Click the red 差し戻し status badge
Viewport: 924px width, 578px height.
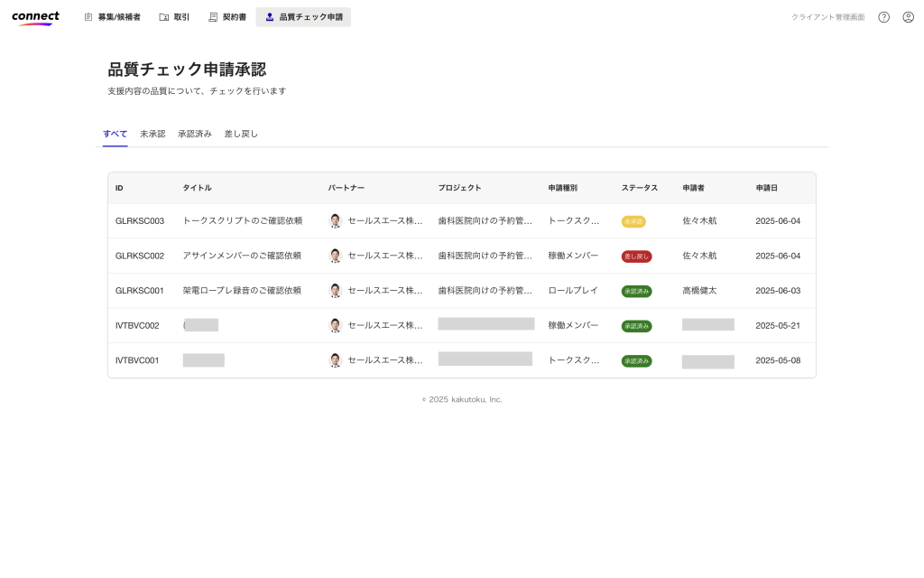[x=636, y=256]
